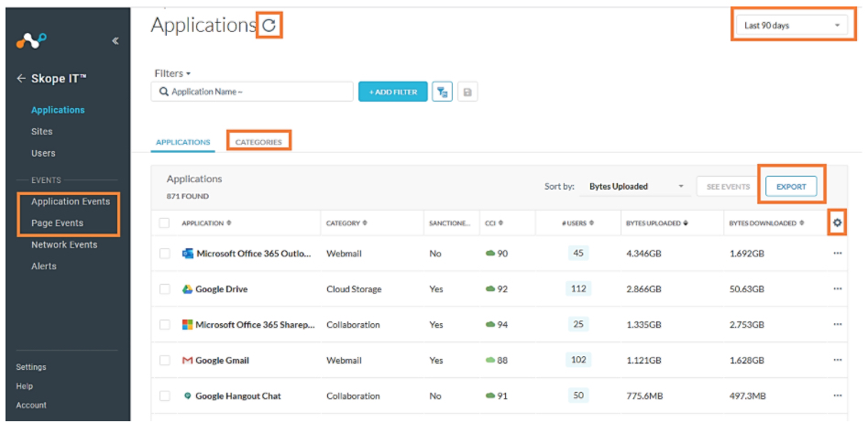Click the Cloud Storage category cell
This screenshot has width=868, height=423.
tap(354, 289)
